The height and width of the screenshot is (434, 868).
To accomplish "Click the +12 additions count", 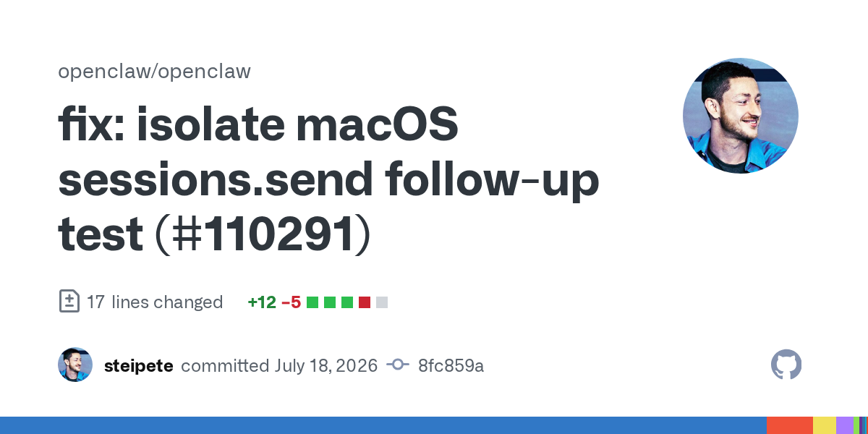I will 262,302.
